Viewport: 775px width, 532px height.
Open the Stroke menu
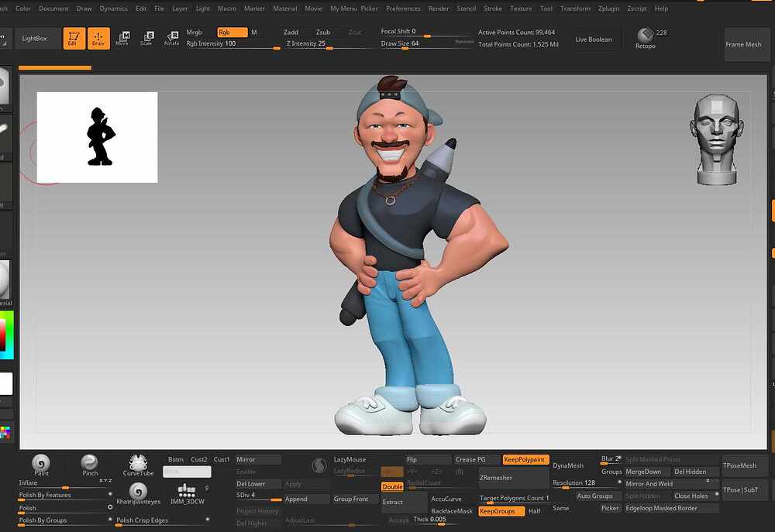point(492,9)
